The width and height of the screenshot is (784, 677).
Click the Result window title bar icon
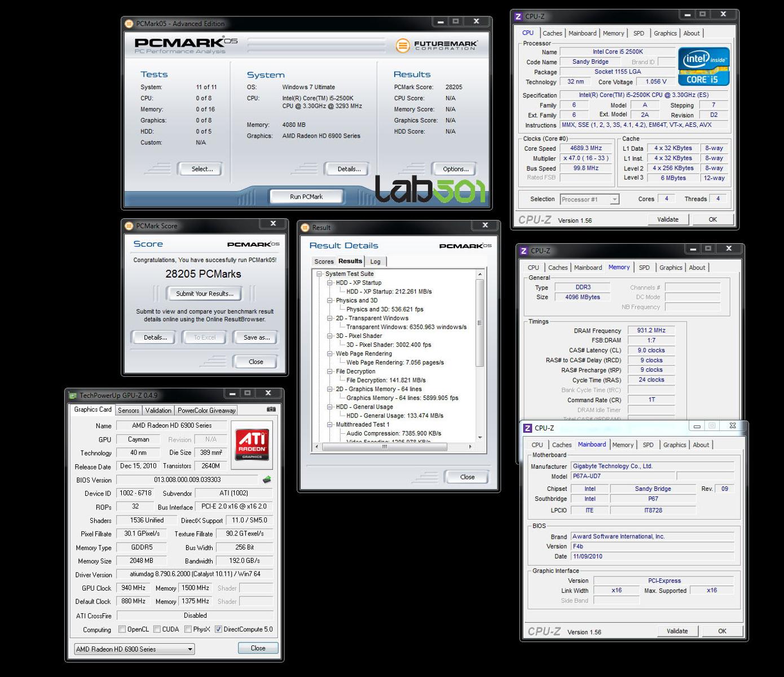pyautogui.click(x=306, y=227)
